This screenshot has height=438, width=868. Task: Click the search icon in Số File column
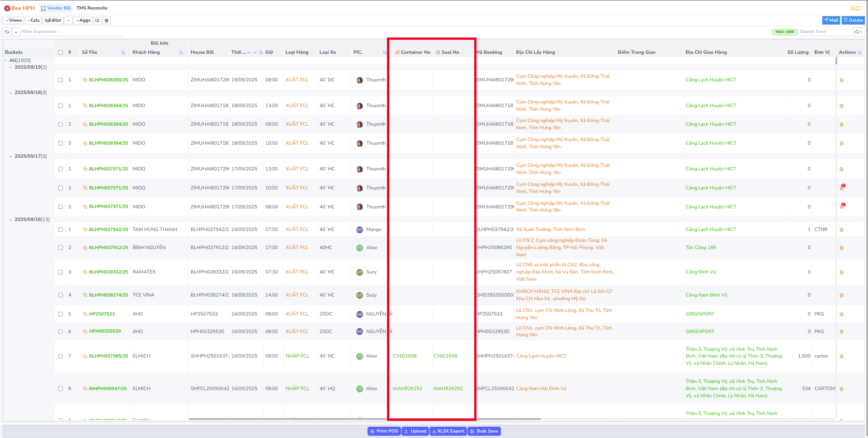(x=123, y=53)
